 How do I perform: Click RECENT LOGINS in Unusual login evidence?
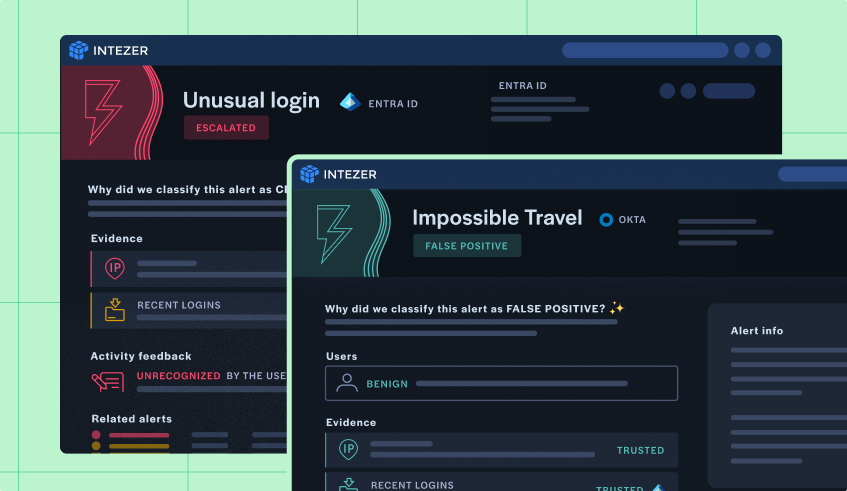point(179,305)
